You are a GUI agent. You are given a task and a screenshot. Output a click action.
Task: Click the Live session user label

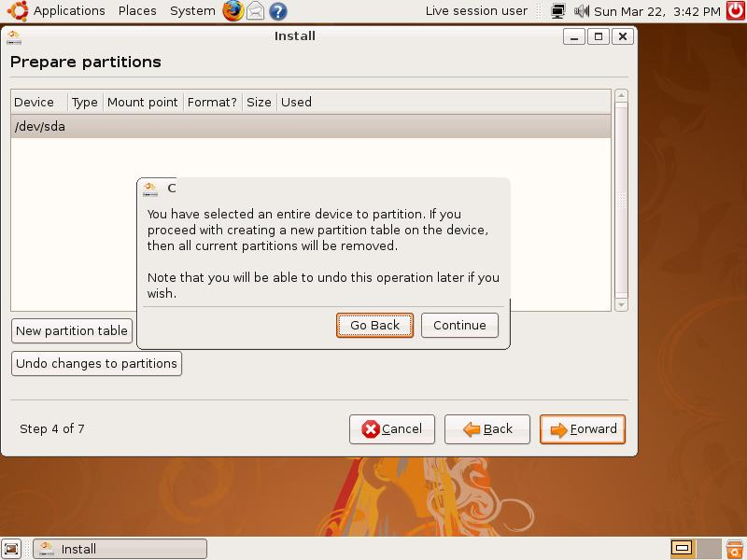pyautogui.click(x=476, y=10)
